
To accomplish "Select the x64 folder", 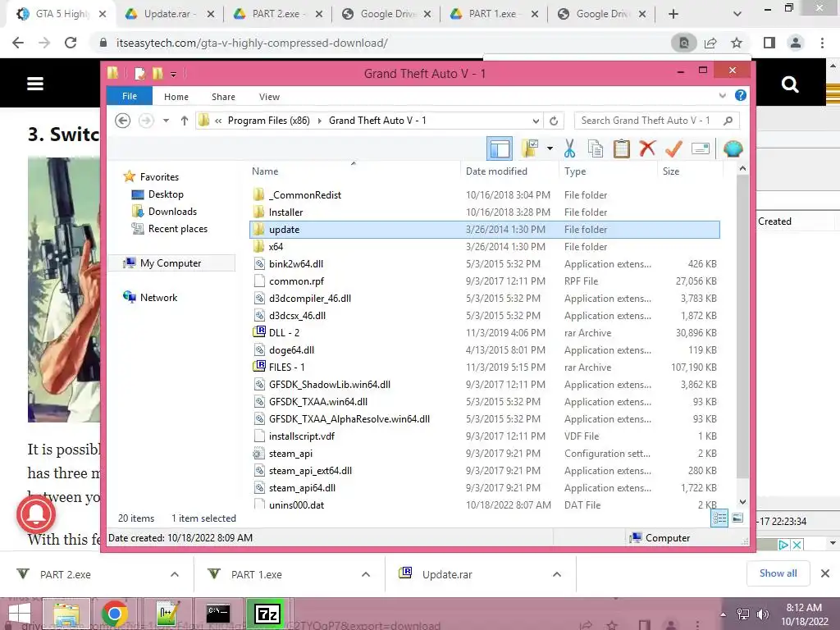I will [x=276, y=246].
